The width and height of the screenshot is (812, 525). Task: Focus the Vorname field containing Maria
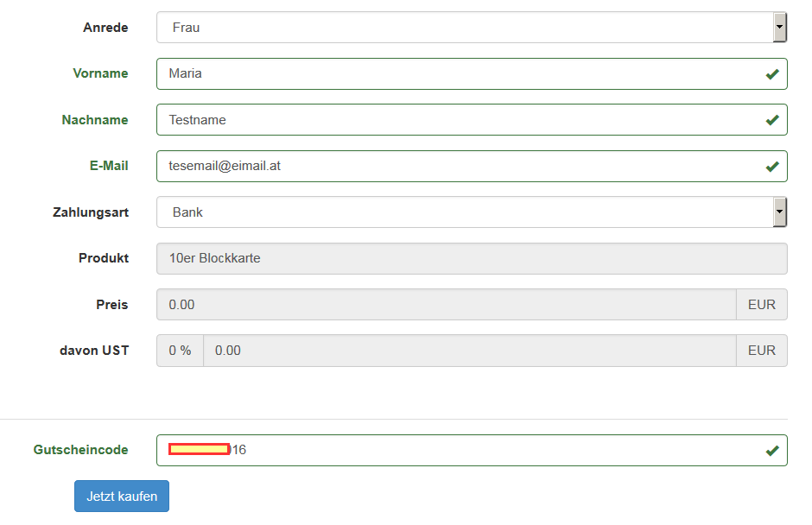(x=472, y=73)
